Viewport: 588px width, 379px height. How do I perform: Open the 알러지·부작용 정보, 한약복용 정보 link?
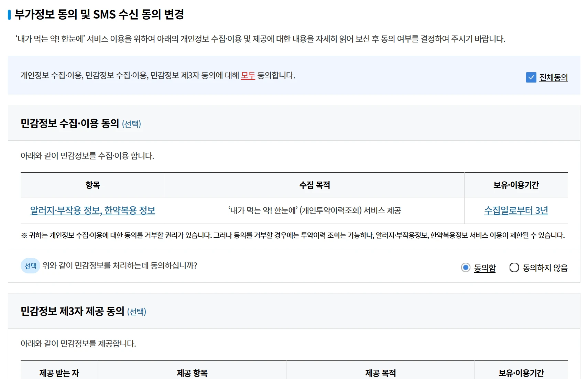pos(92,210)
